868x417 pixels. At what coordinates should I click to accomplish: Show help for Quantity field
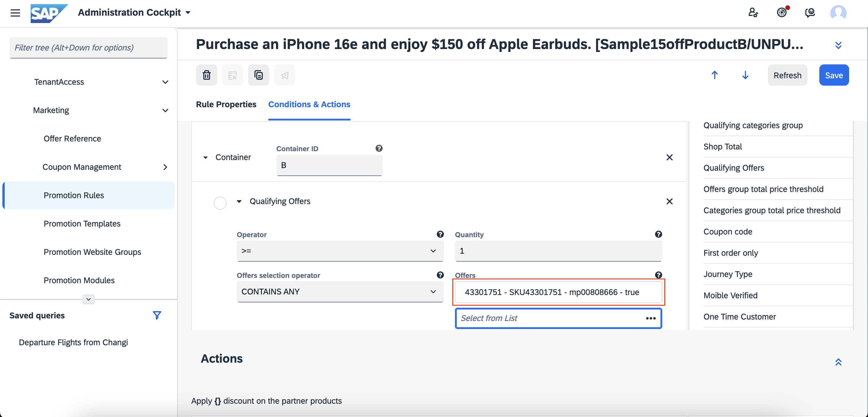pyautogui.click(x=658, y=234)
